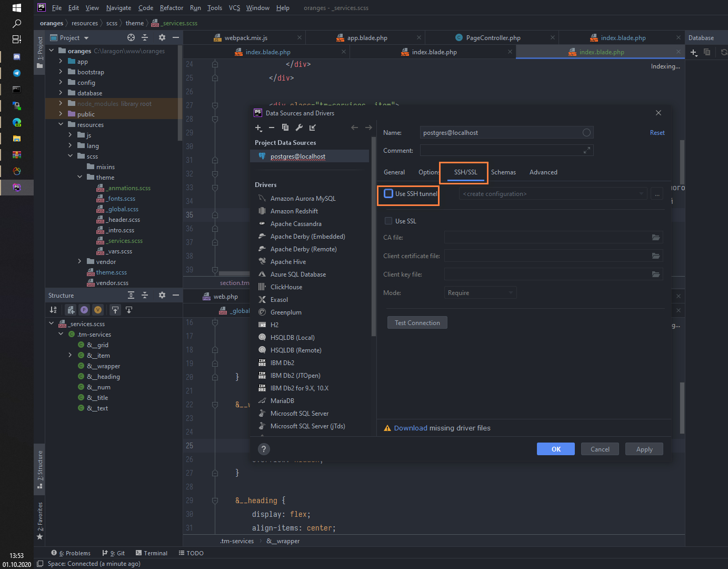Select opened file locator icon in Project panel
The width and height of the screenshot is (728, 569).
[131, 37]
